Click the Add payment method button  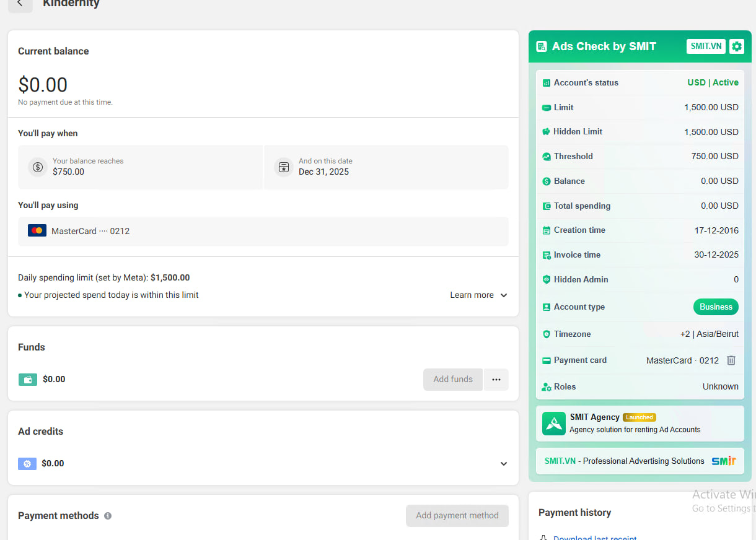(x=457, y=516)
